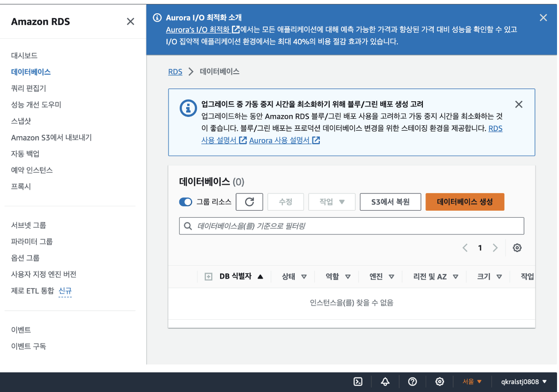Open console settings gear in bottom bar
The image size is (559, 392).
(x=440, y=382)
